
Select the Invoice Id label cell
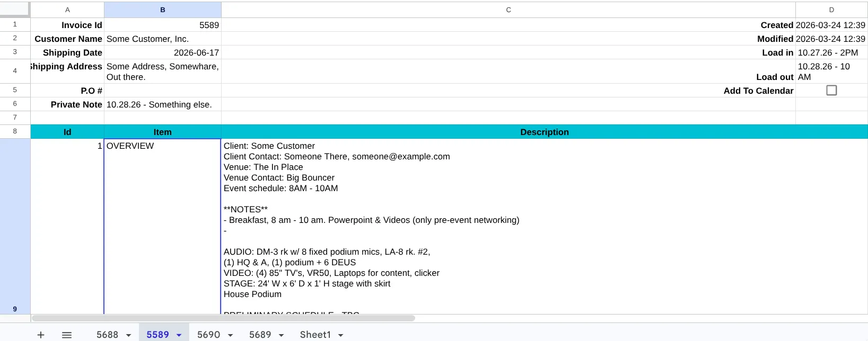point(67,25)
